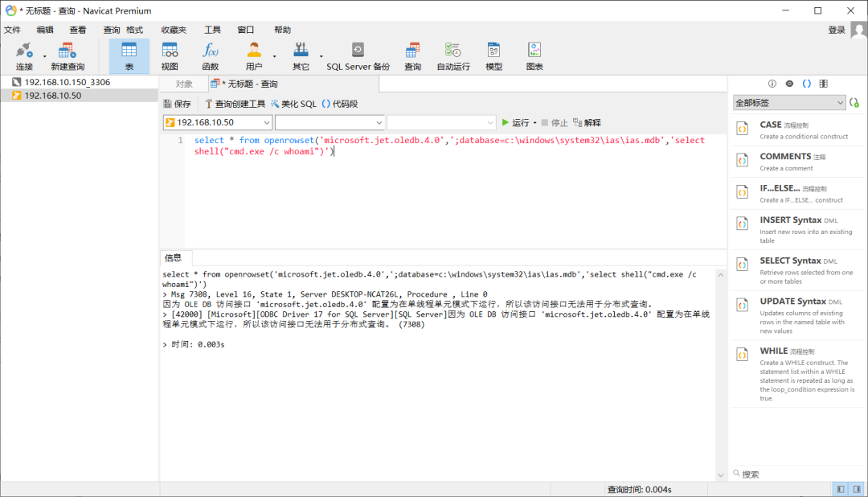Select the 192.168.10.50 connection in tree

(52, 96)
